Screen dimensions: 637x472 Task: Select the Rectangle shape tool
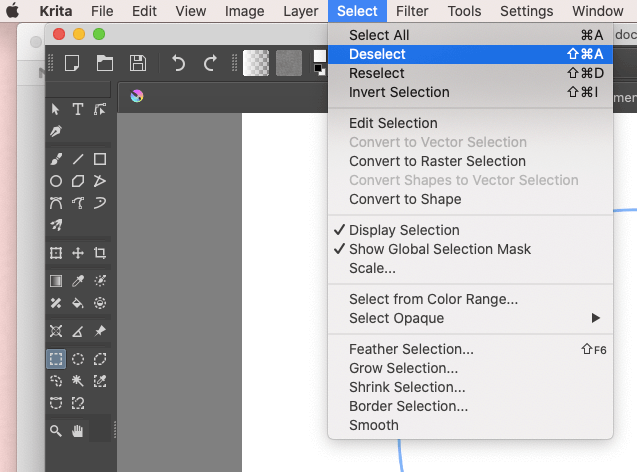tap(100, 159)
